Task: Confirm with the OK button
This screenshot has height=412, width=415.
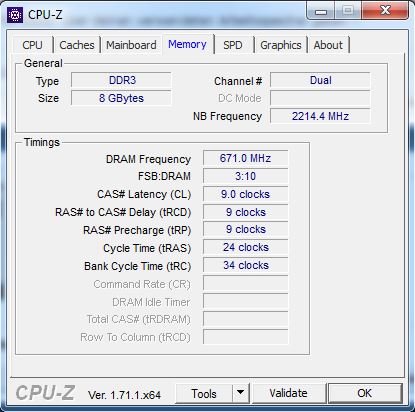Action: pos(364,393)
